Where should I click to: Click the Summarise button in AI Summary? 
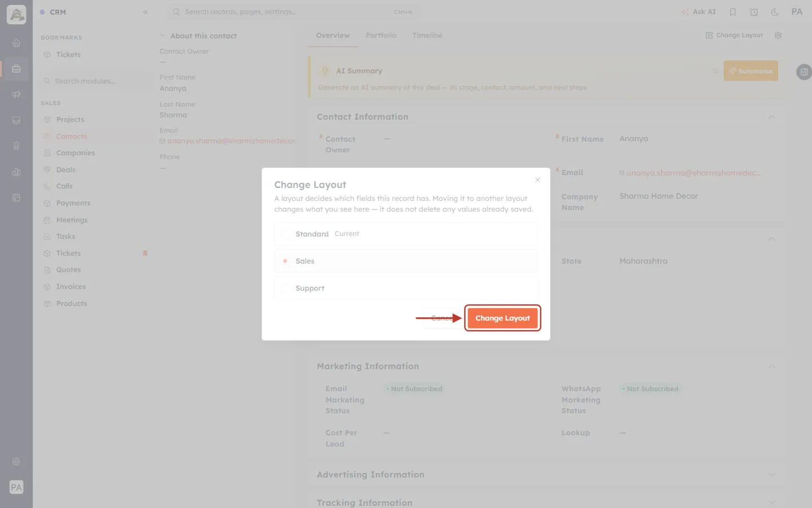751,71
